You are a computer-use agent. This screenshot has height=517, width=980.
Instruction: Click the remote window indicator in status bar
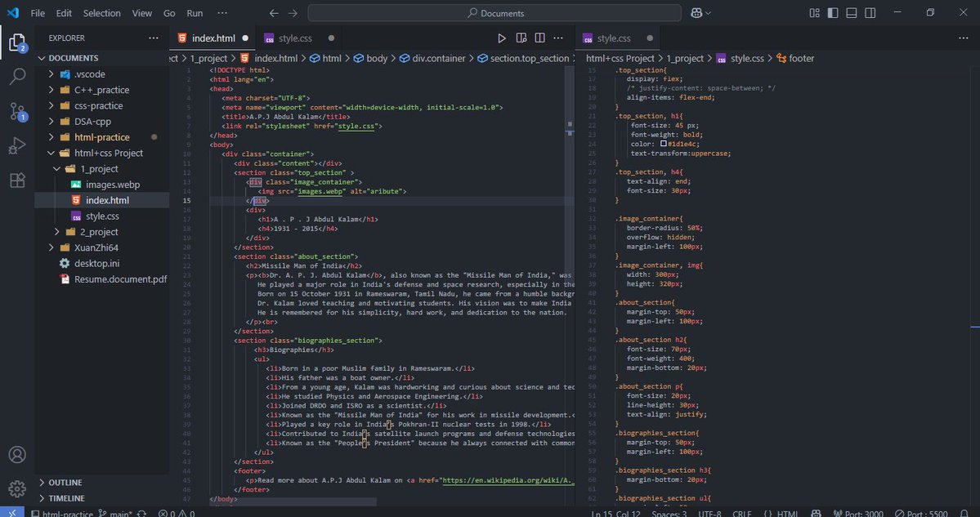click(12, 513)
